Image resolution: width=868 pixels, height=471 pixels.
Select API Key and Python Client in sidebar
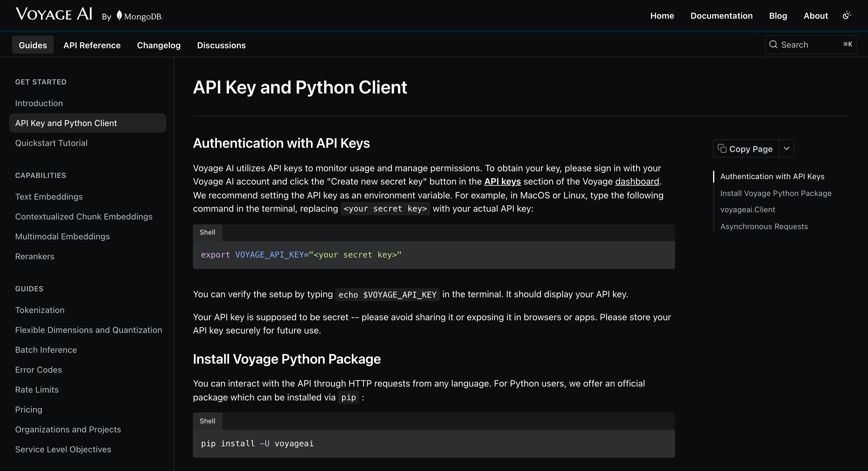coord(88,123)
